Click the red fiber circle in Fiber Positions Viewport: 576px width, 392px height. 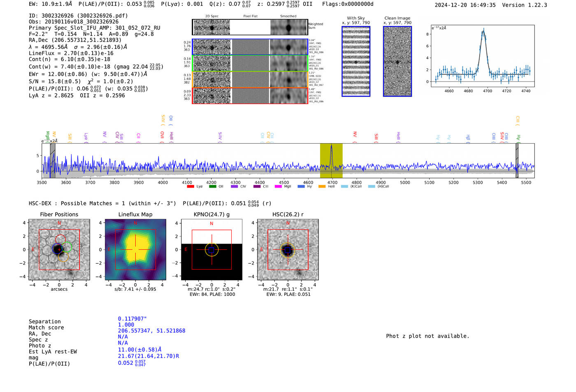pos(60,239)
